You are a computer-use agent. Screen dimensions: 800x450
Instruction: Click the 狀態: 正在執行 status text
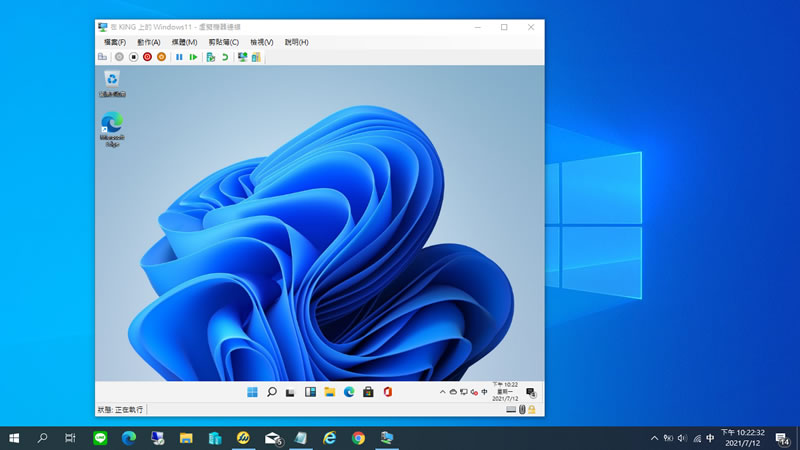(x=120, y=410)
